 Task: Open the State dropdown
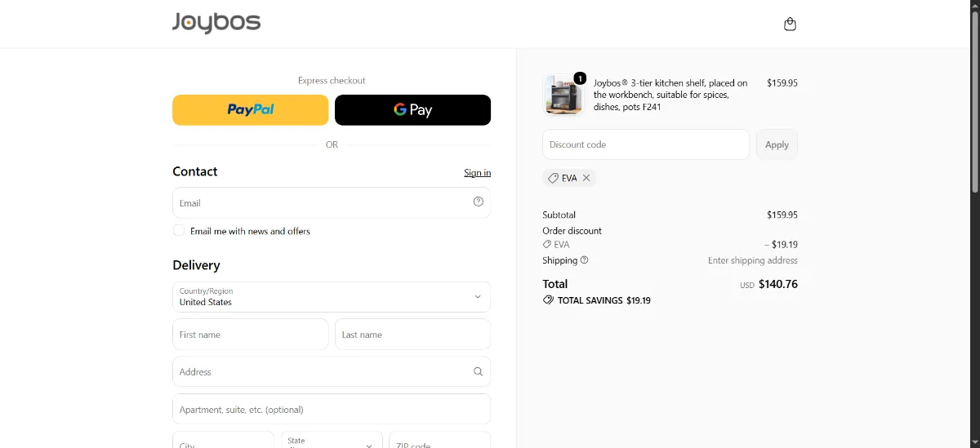[x=332, y=444]
